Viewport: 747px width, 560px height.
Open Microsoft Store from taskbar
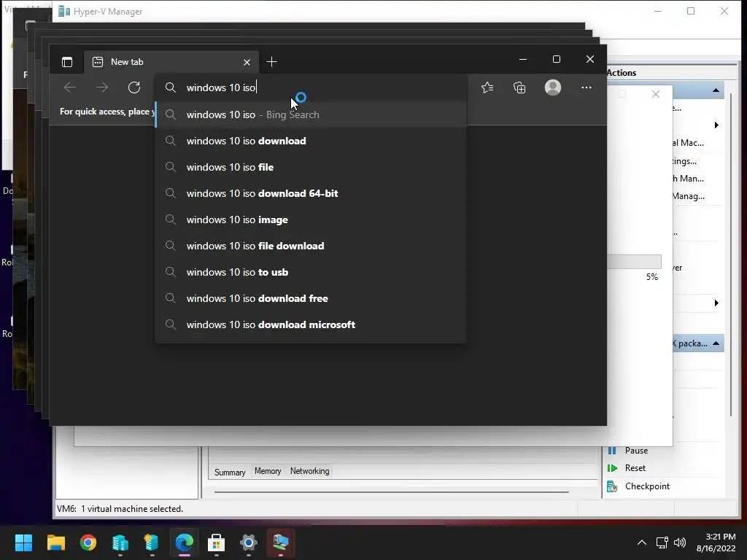[x=216, y=542]
